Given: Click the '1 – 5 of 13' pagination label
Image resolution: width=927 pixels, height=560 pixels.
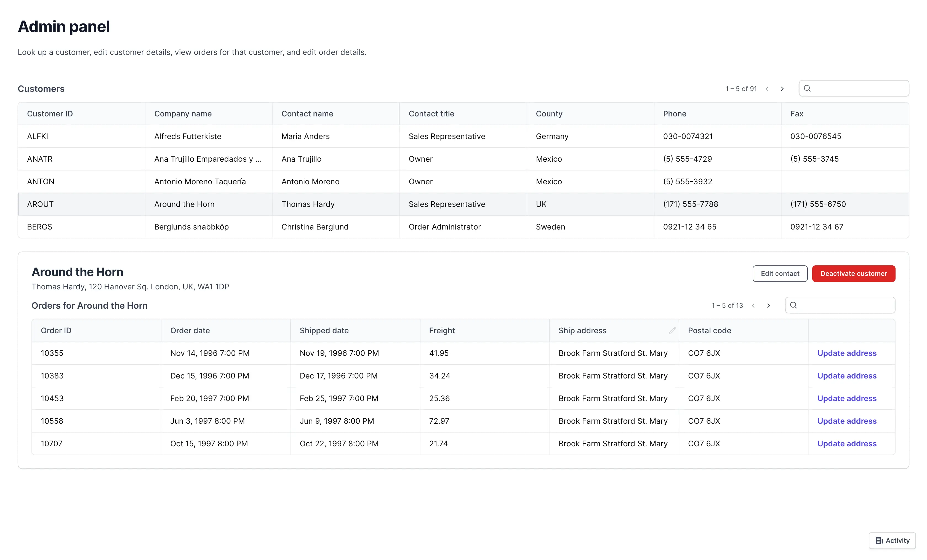Looking at the screenshot, I should [727, 306].
